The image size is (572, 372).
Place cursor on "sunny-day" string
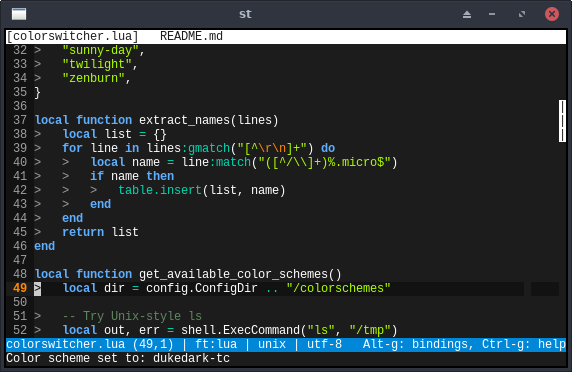click(100, 50)
